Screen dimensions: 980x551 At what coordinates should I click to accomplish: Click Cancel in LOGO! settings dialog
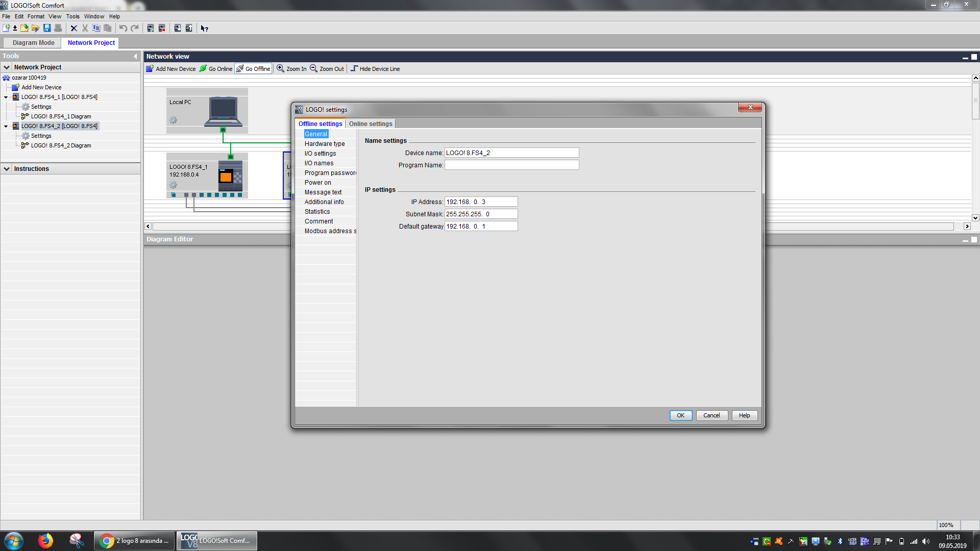point(712,415)
